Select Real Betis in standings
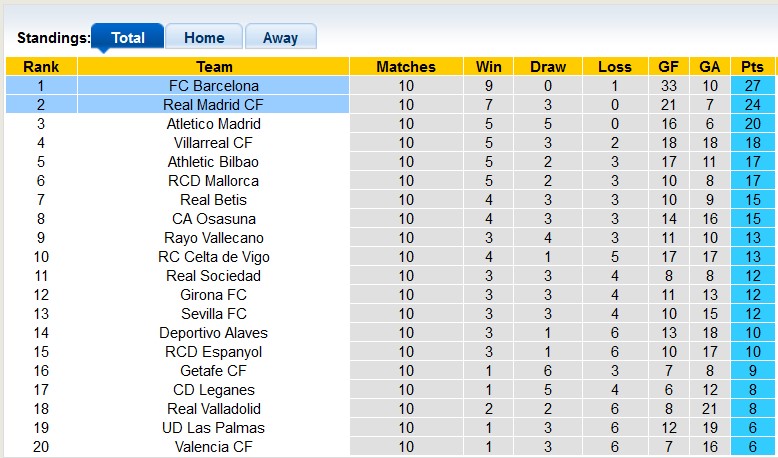This screenshot has width=778, height=458. pyautogui.click(x=213, y=199)
